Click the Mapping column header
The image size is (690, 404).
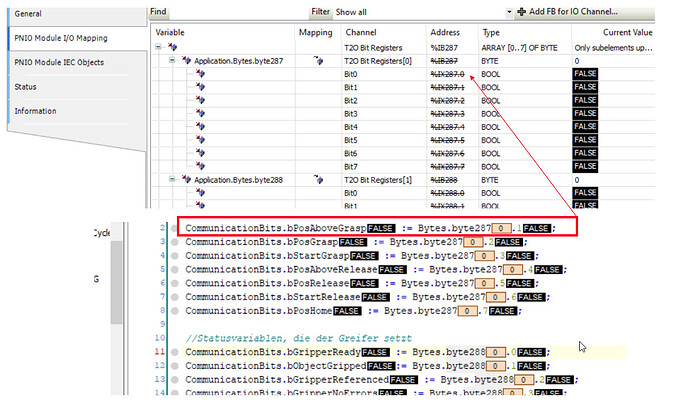pyautogui.click(x=316, y=32)
